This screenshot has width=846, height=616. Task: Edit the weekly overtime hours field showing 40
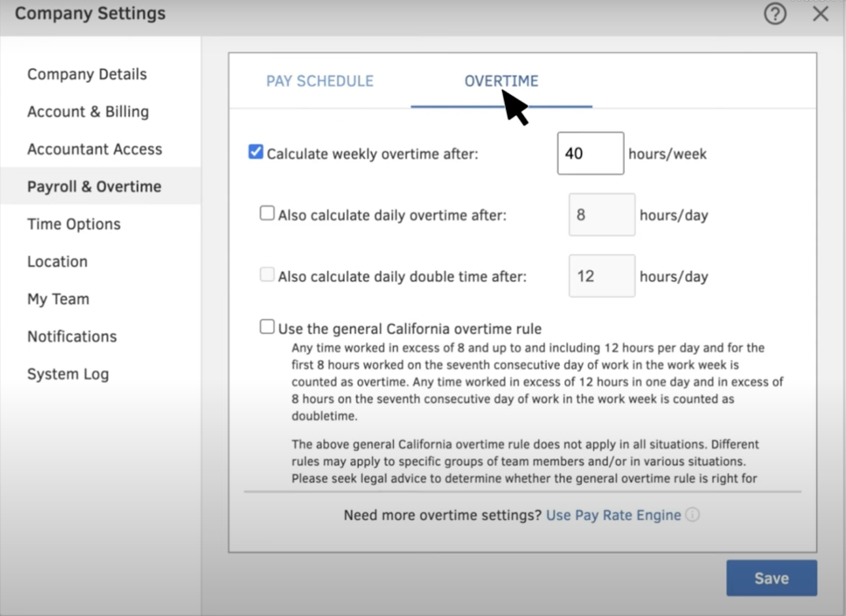click(x=590, y=153)
